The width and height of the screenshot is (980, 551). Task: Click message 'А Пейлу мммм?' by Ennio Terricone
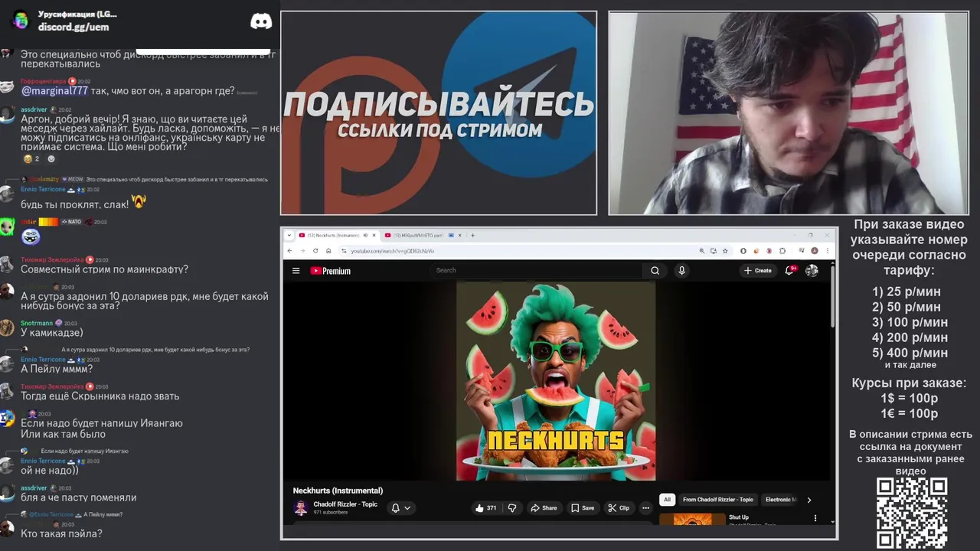point(57,369)
